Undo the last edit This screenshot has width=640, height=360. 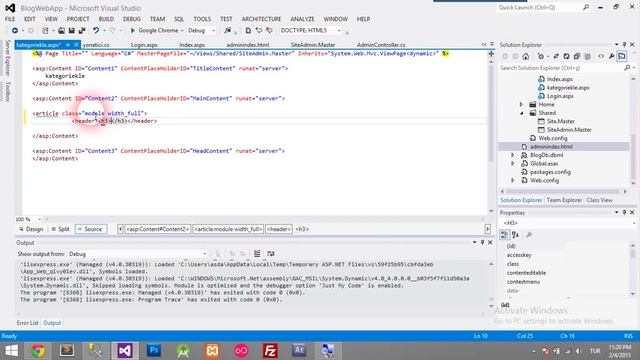click(96, 31)
